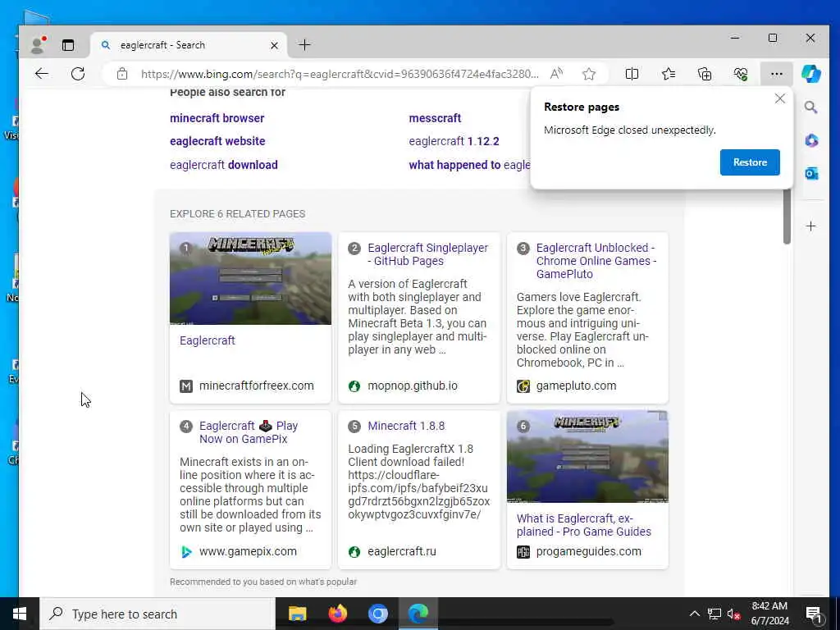Open Eaglercraft Play Now on GamePix

tap(249, 432)
